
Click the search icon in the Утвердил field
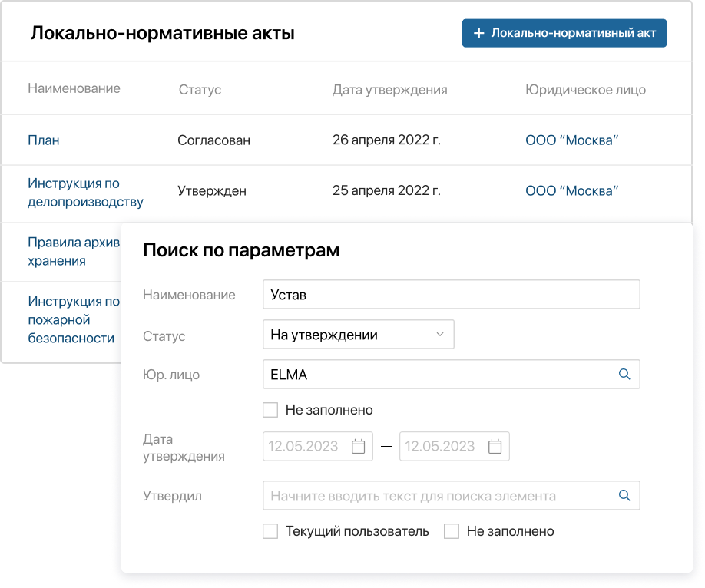(x=623, y=495)
